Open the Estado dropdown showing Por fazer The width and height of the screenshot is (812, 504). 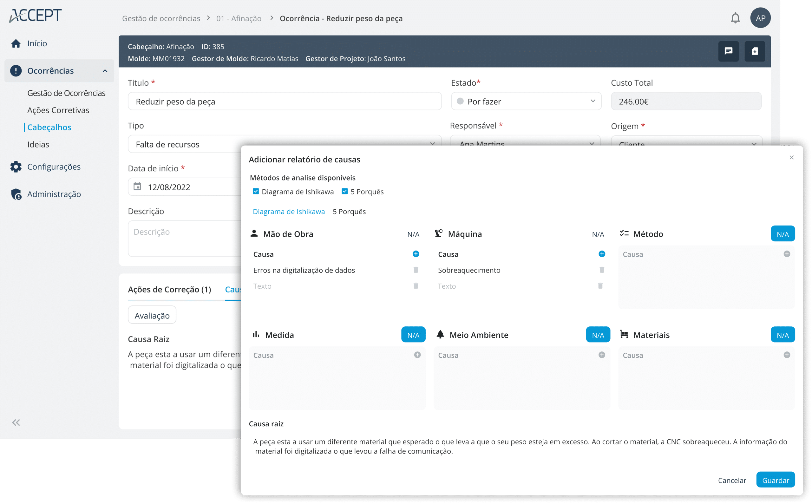click(x=526, y=101)
